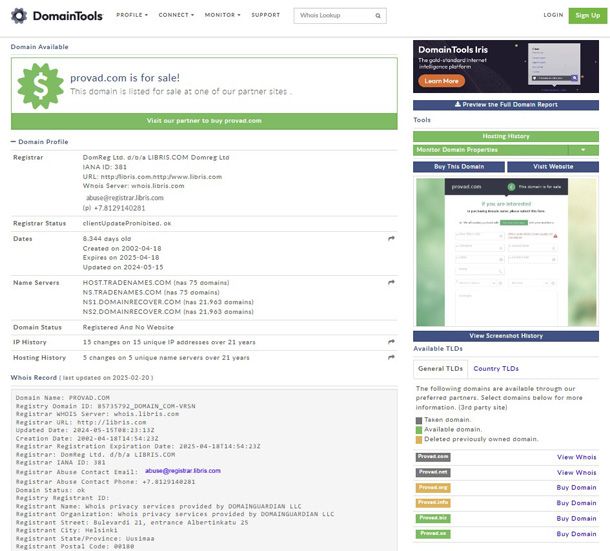The image size is (610, 551).
Task: Collapse the Domain Profile section
Action: [14, 142]
